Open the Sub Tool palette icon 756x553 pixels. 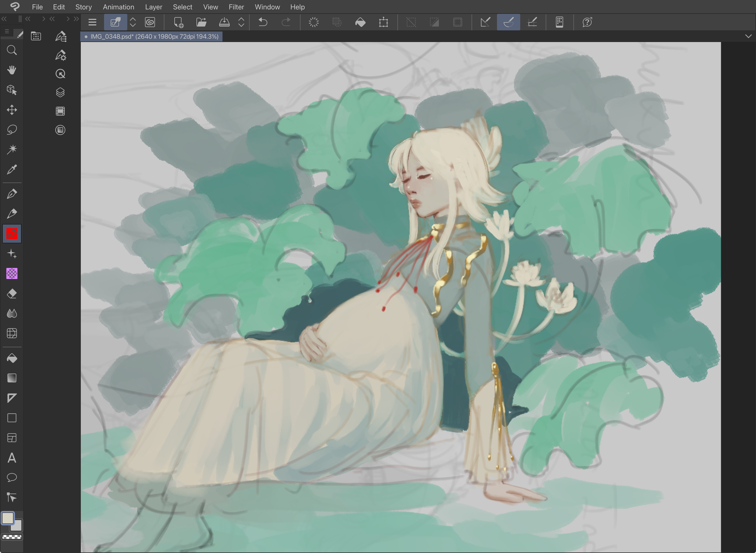click(x=61, y=36)
